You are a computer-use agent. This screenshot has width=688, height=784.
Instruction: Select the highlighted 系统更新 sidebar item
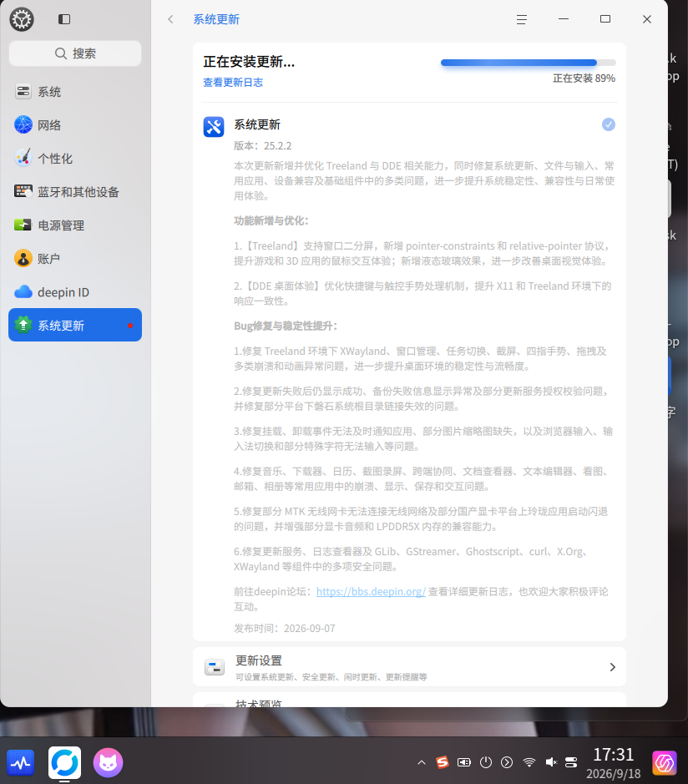tap(75, 325)
